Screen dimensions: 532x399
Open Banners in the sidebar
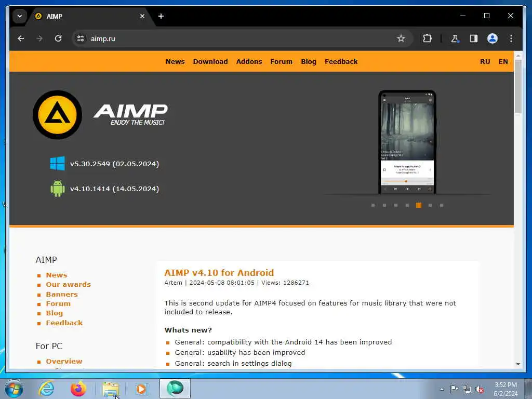(x=62, y=295)
